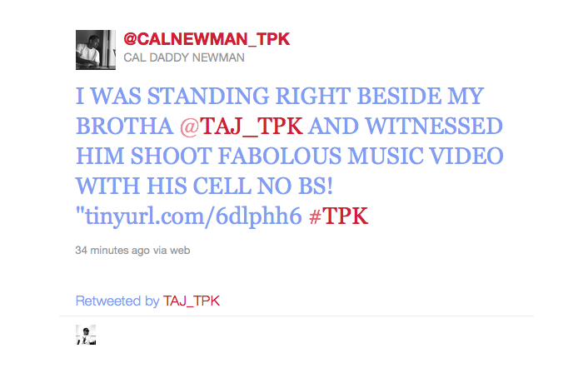Image resolution: width=588 pixels, height=373 pixels.
Task: Open the @CALNEWMAN_TPK username link
Action: 207,39
